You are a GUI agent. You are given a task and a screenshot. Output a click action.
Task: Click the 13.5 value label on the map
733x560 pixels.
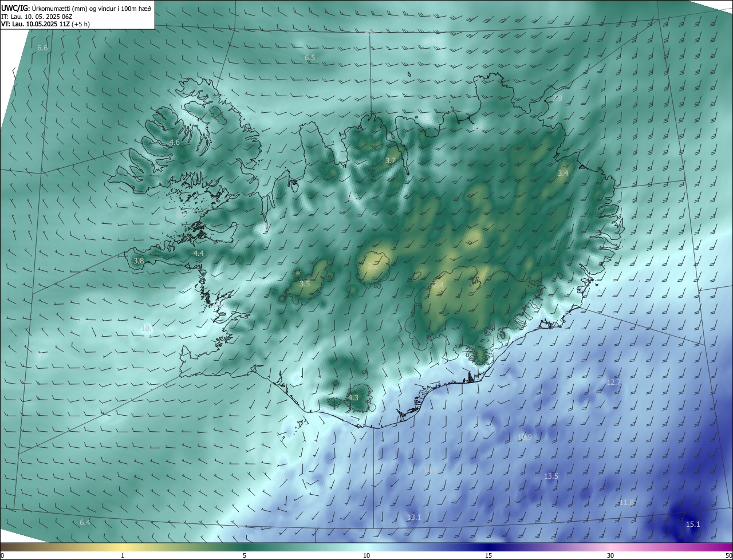[551, 476]
